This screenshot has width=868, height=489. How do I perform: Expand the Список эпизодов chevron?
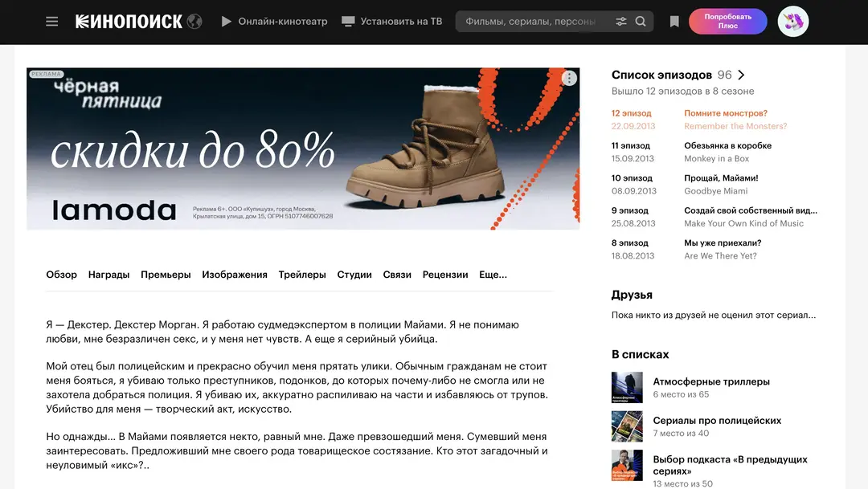tap(741, 75)
